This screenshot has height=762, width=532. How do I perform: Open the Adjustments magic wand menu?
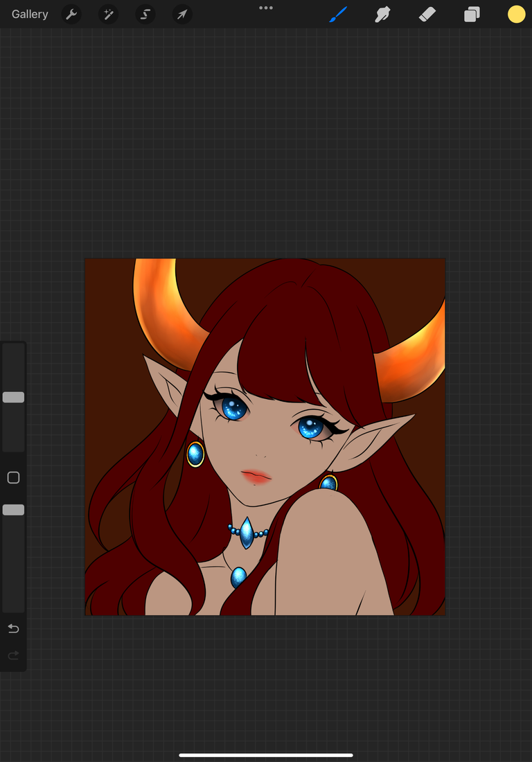(x=108, y=14)
